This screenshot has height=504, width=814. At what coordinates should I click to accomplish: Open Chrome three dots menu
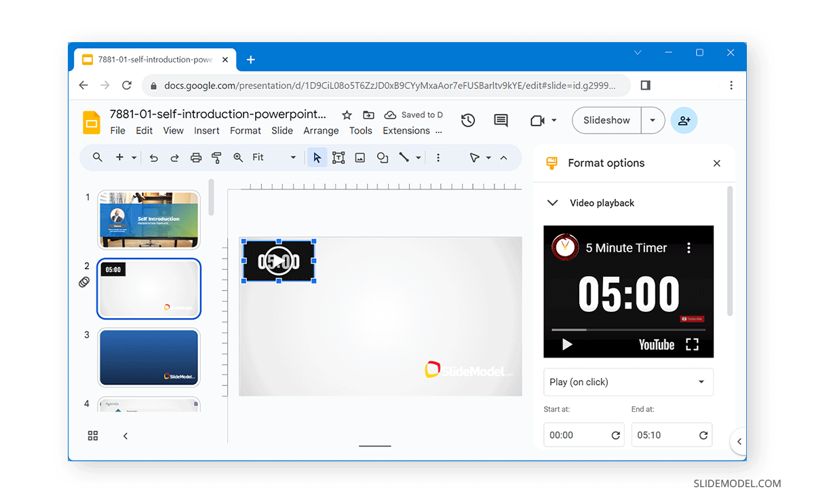pyautogui.click(x=731, y=85)
